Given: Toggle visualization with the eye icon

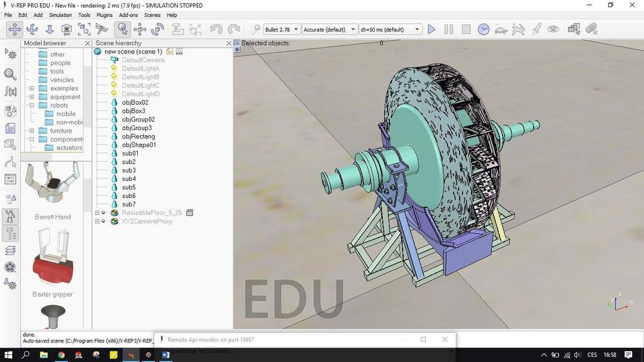Looking at the screenshot, I should tap(553, 29).
